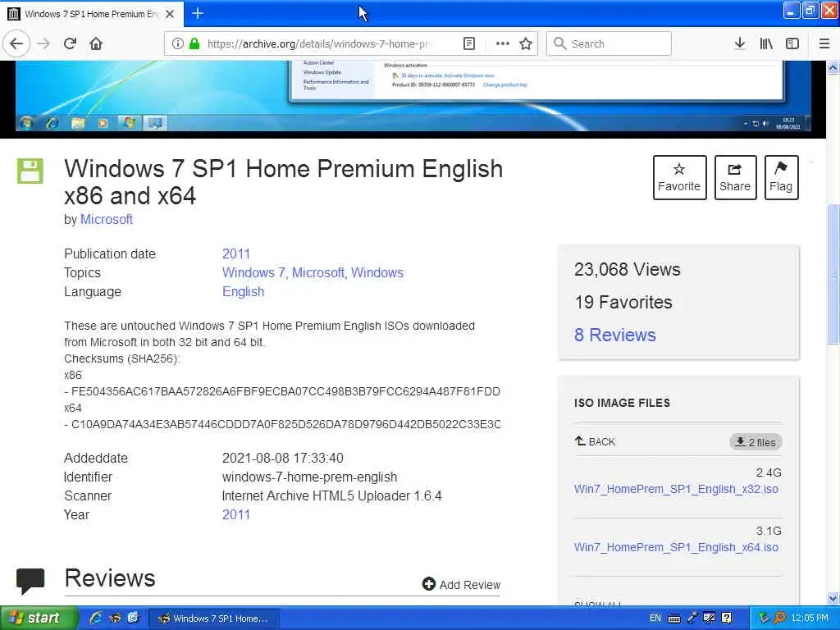Screen dimensions: 840x630
Task: Click the Addeddate value 2021-08-08 17:33:40
Action: tap(283, 458)
